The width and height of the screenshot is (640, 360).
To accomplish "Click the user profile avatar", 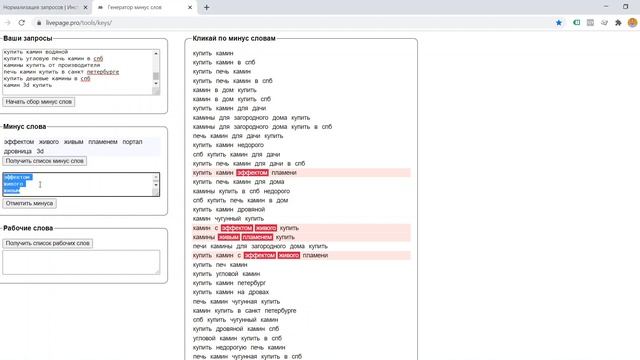I will [x=632, y=23].
